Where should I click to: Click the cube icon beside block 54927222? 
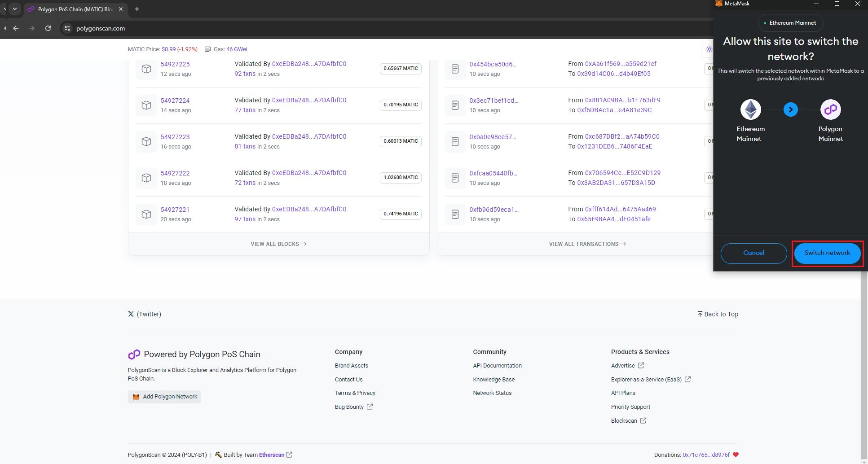tap(146, 178)
